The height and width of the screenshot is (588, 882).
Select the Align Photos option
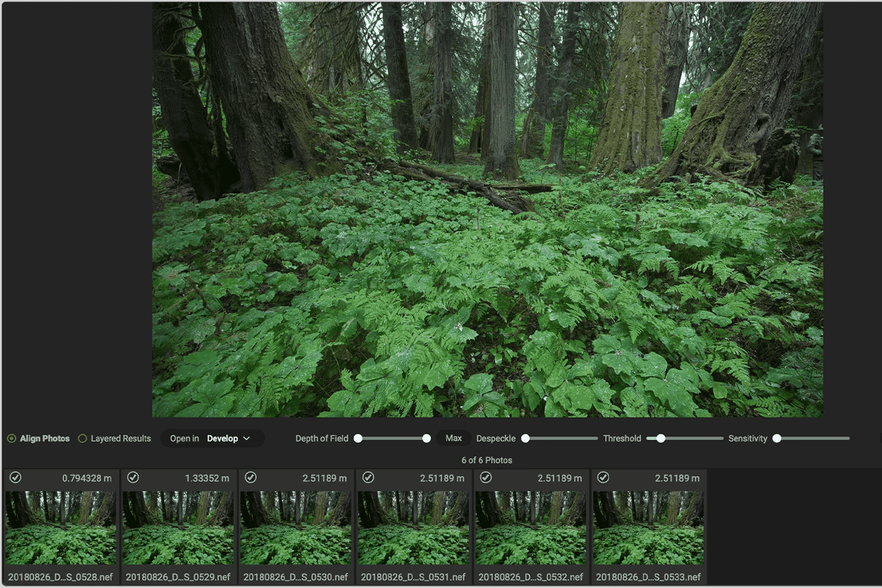pyautogui.click(x=38, y=439)
